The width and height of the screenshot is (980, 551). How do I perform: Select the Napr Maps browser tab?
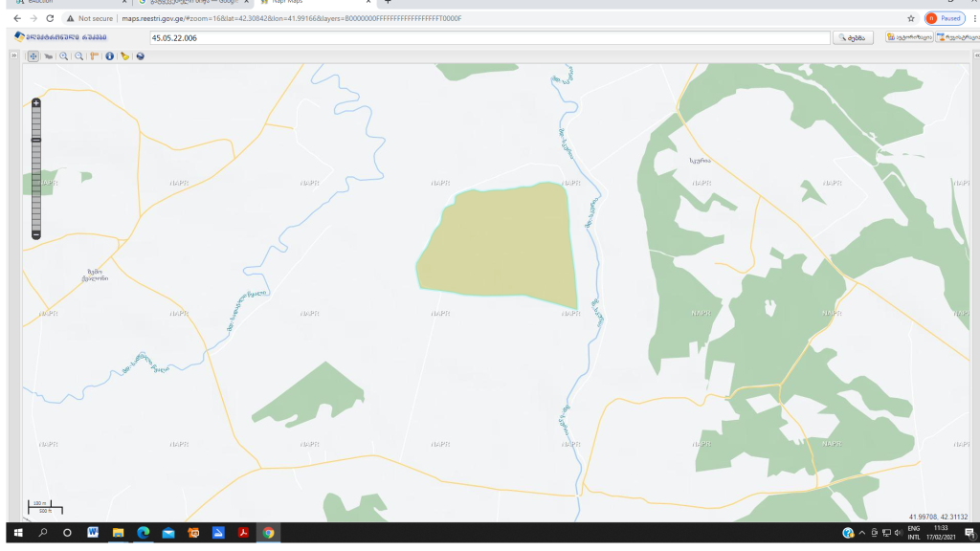click(x=316, y=2)
